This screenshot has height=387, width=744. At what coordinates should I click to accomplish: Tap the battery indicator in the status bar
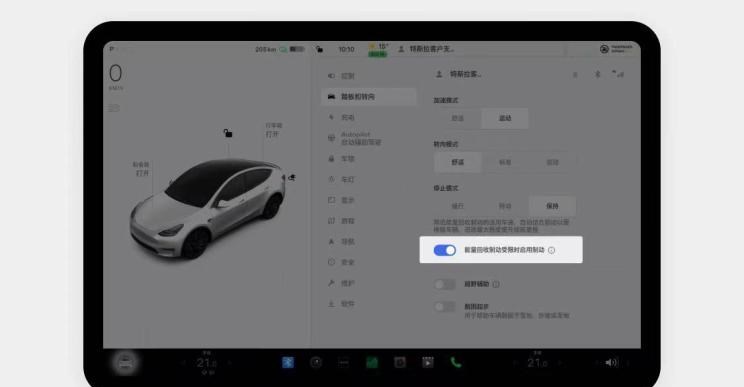[297, 49]
